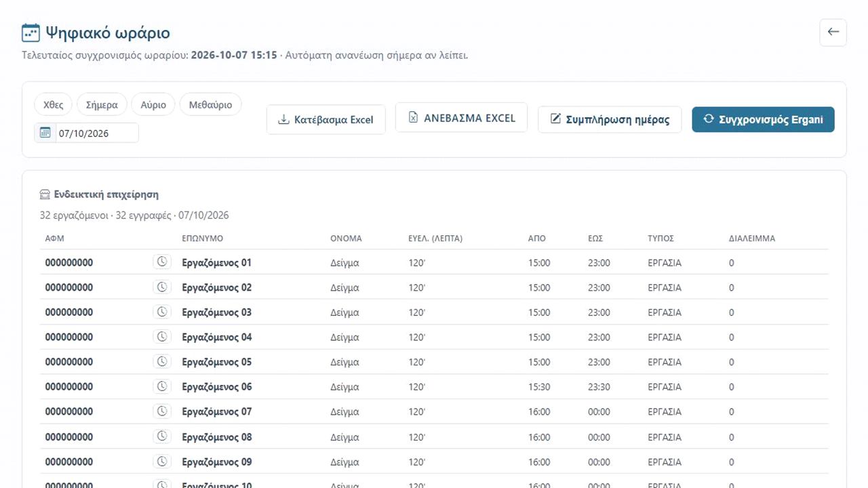
Task: Select the Σήμερα day filter
Action: (x=102, y=104)
